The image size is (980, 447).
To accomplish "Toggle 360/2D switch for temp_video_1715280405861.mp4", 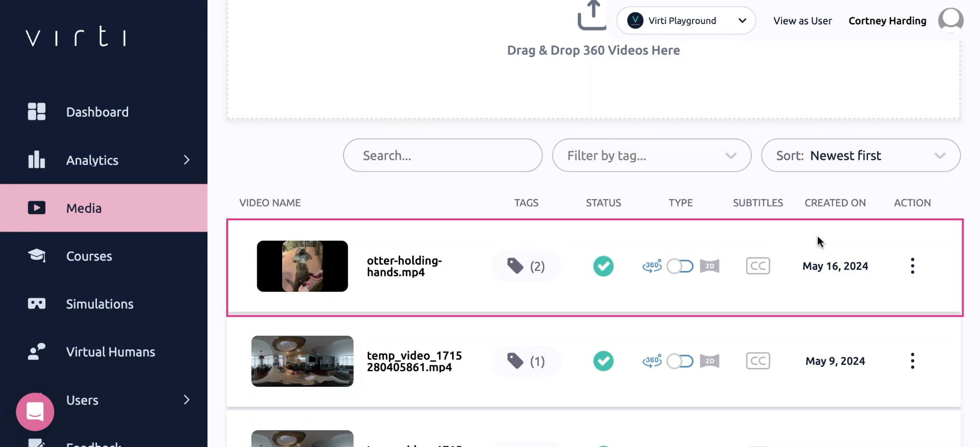I will [x=680, y=361].
